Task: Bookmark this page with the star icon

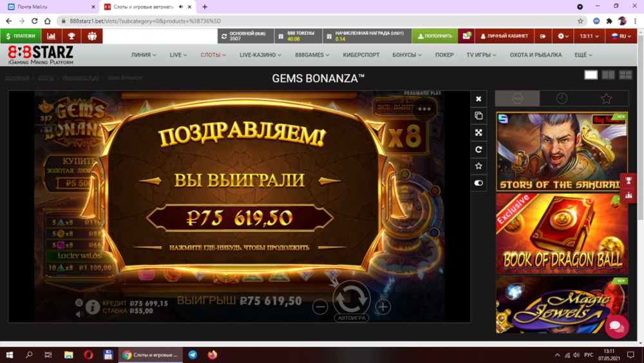Action: (580, 21)
